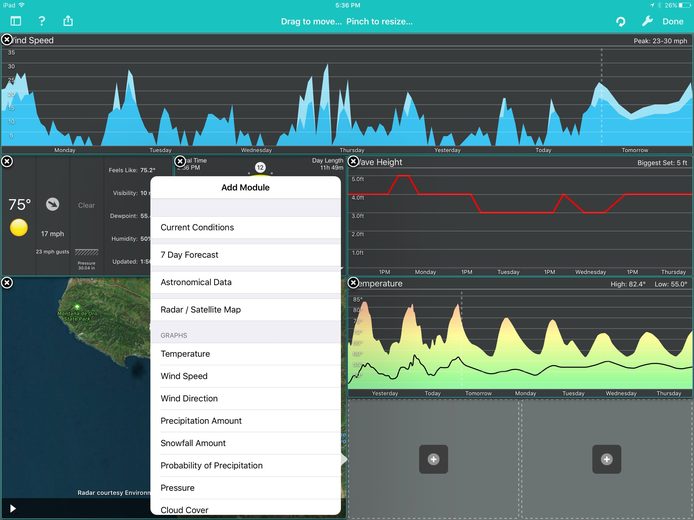Remove the Wind Speed module

click(7, 40)
